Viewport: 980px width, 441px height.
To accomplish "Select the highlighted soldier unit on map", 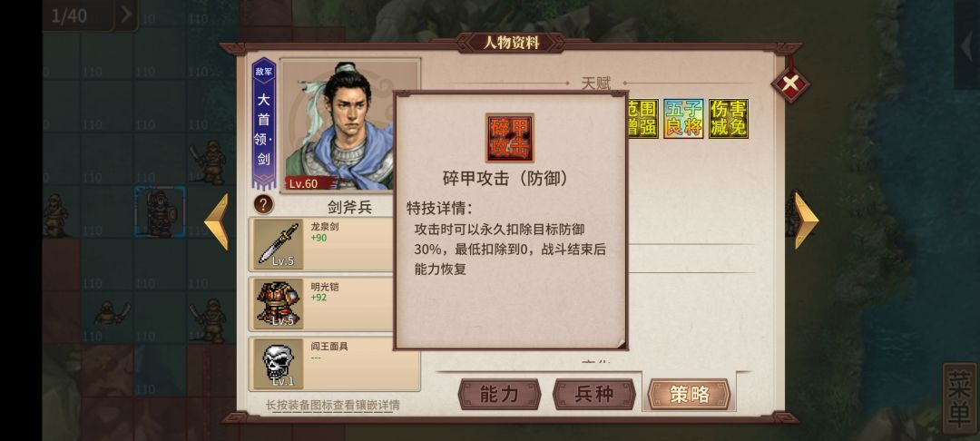I will point(160,211).
